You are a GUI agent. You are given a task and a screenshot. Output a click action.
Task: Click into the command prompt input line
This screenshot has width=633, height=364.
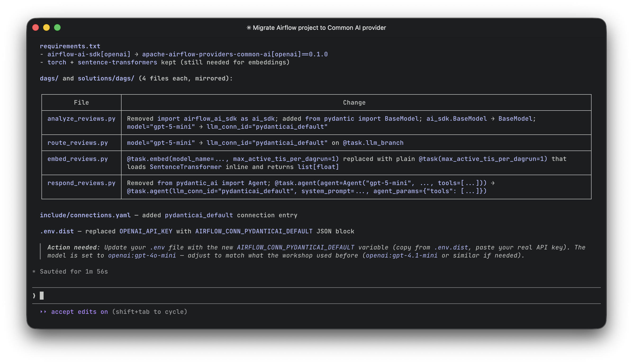pos(316,296)
